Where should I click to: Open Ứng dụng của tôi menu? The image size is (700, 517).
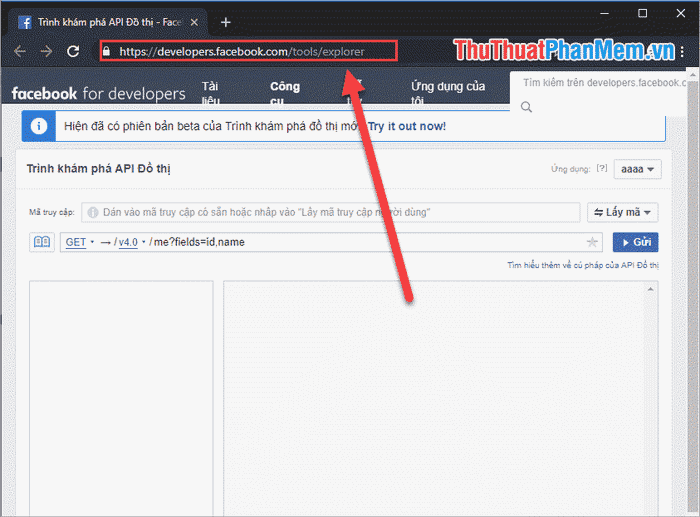[x=448, y=92]
